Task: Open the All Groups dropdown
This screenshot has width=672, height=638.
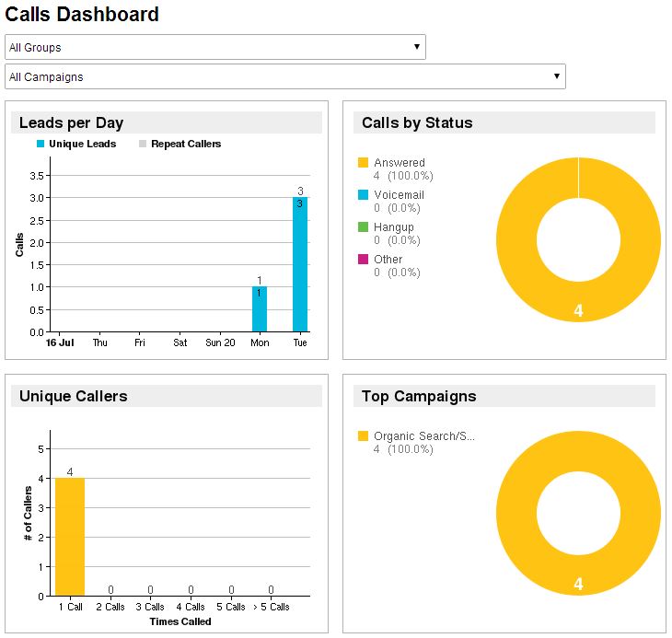Action: (x=215, y=47)
